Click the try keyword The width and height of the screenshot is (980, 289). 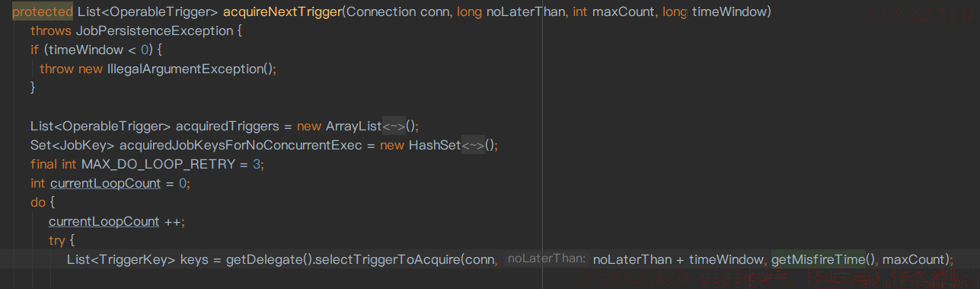(57, 240)
